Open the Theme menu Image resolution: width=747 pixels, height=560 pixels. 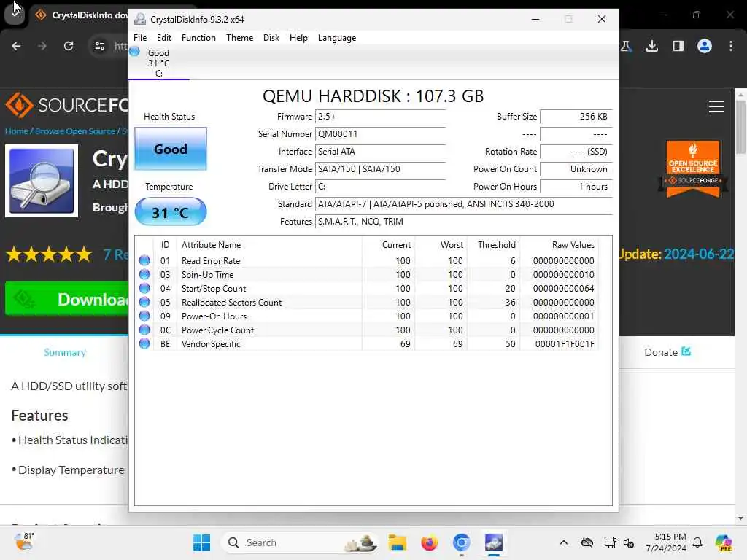pyautogui.click(x=239, y=38)
